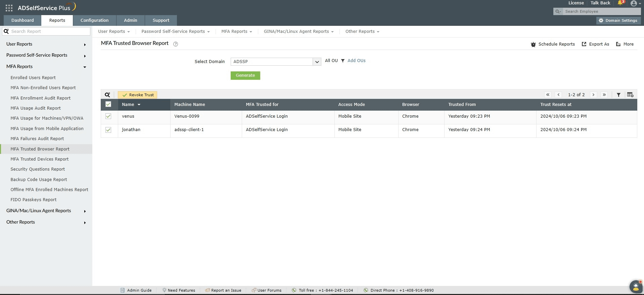Uncheck the checkbox for the venus row
The height and width of the screenshot is (295, 644).
(x=108, y=116)
